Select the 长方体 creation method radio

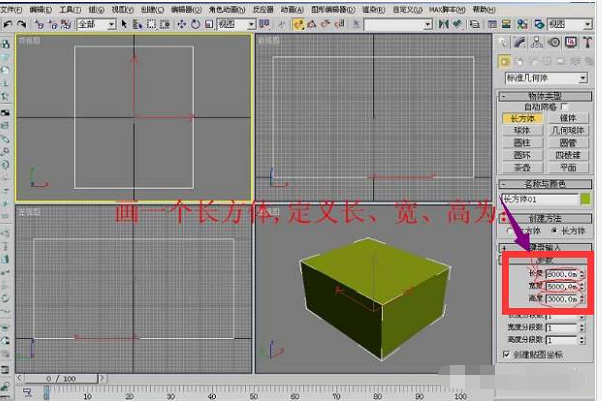554,231
